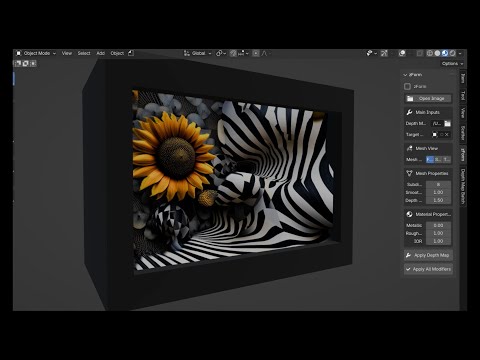This screenshot has height=360, width=480.
Task: Click the Subdivision value field
Action: pyautogui.click(x=438, y=184)
